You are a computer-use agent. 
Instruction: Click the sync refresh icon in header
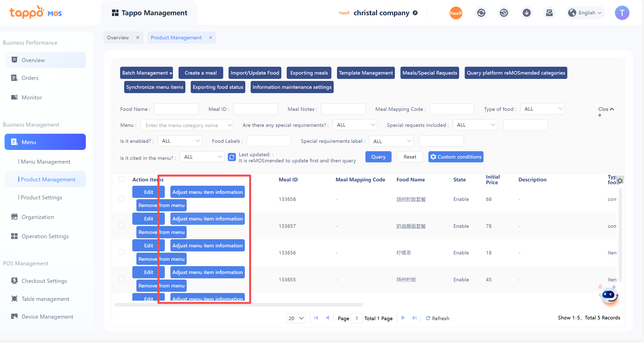(x=481, y=13)
